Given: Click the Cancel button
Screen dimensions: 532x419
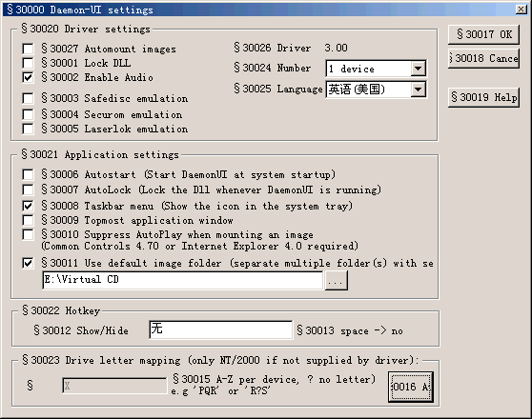Looking at the screenshot, I should tap(483, 59).
